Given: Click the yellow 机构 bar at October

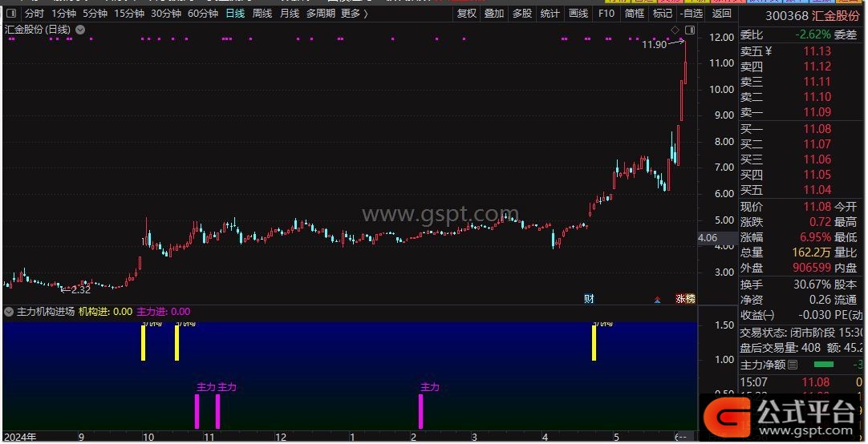Looking at the screenshot, I should coord(144,343).
